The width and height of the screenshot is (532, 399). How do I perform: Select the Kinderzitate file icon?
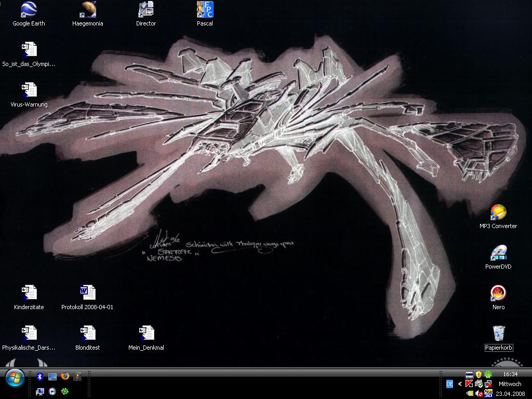[29, 294]
